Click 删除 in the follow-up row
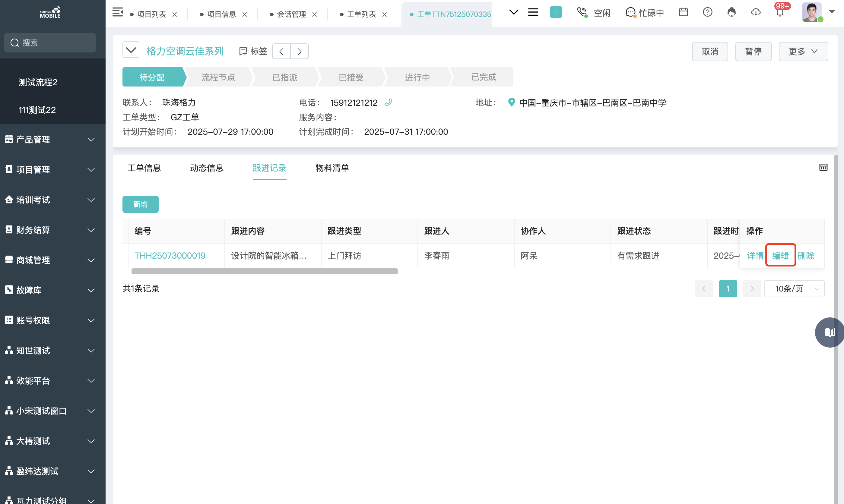The height and width of the screenshot is (504, 844). coord(806,255)
